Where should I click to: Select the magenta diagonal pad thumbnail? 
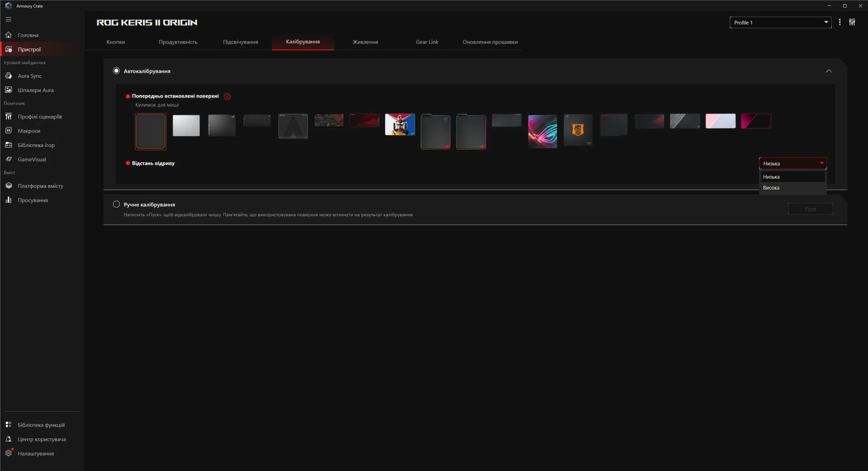pos(756,121)
